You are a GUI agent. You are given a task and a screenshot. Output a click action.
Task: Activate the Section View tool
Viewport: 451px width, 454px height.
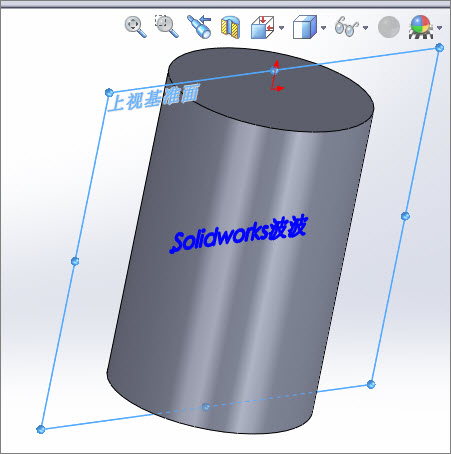[x=230, y=27]
